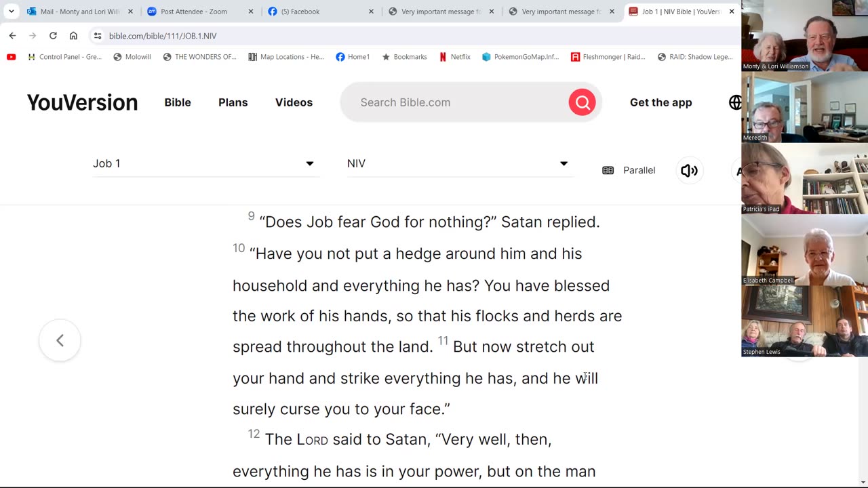Open first Very important message tab
Screen dimensions: 868x488
(x=441, y=12)
